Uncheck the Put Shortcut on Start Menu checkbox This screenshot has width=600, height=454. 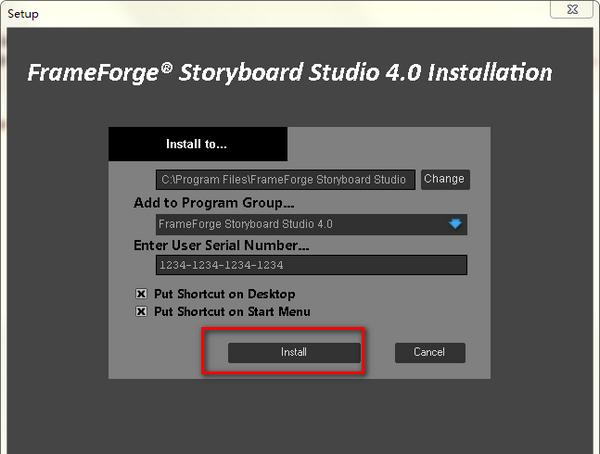pos(141,312)
